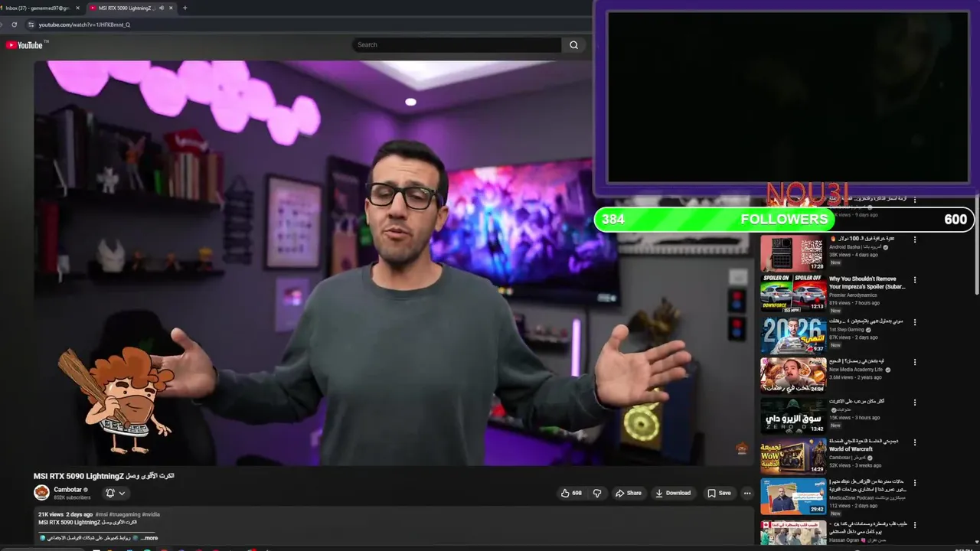
Task: Click the youtube.com URL address bar
Action: tap(84, 24)
